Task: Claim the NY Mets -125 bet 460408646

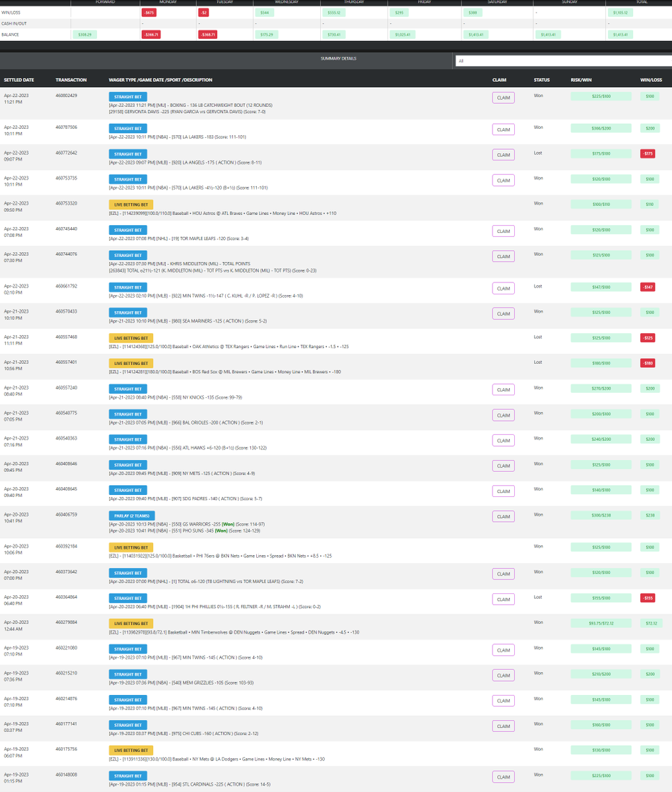Action: pos(503,466)
